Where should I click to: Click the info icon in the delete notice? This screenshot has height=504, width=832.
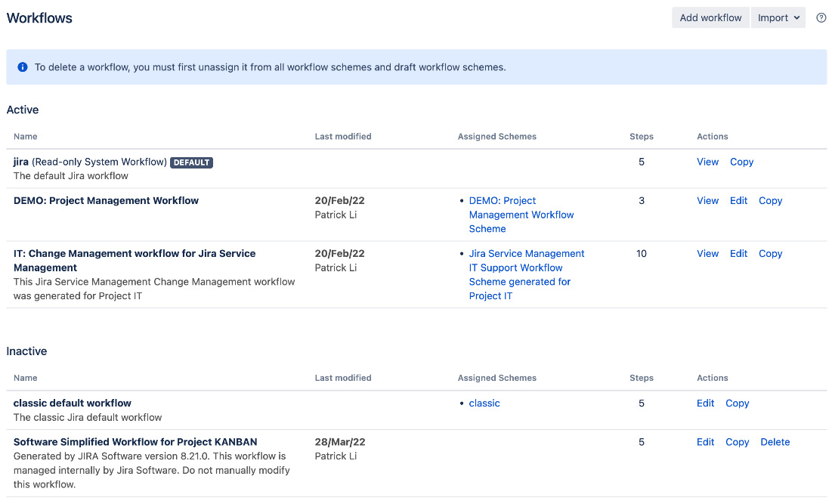click(22, 66)
